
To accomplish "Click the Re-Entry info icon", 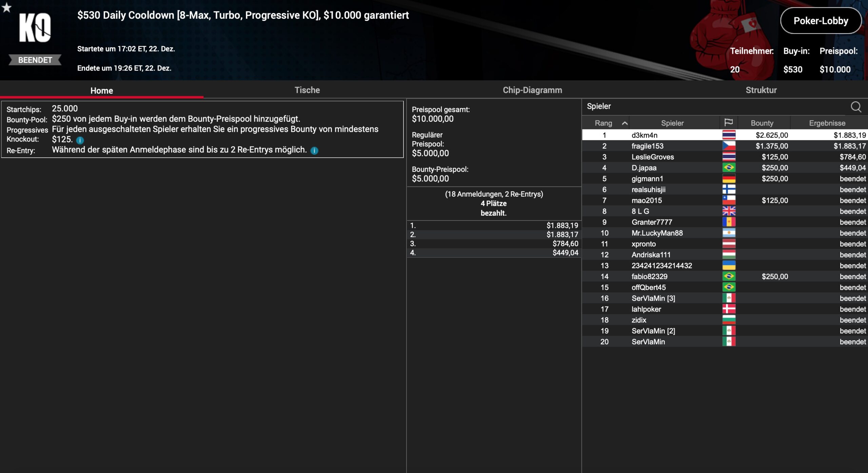I will coord(314,151).
